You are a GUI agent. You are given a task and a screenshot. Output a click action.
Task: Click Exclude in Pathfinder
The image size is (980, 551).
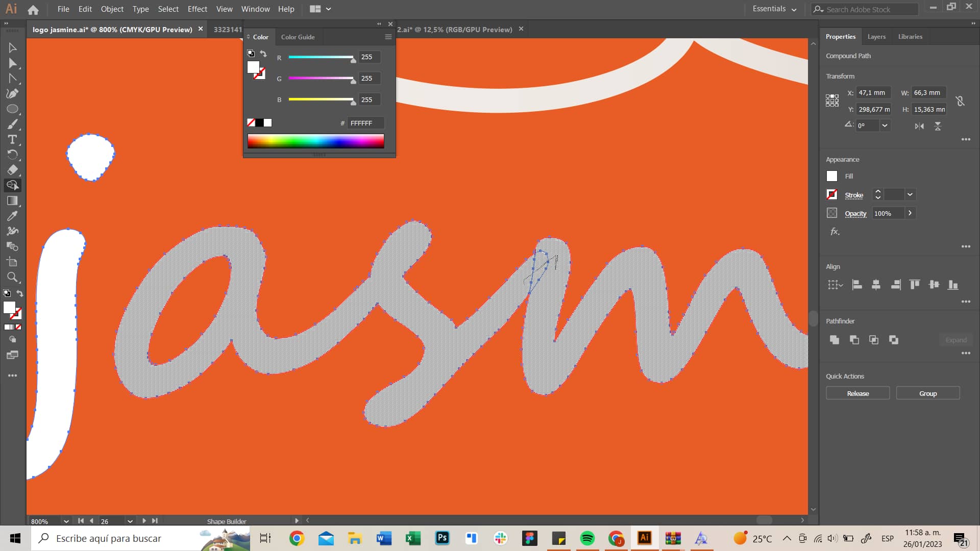pos(894,340)
